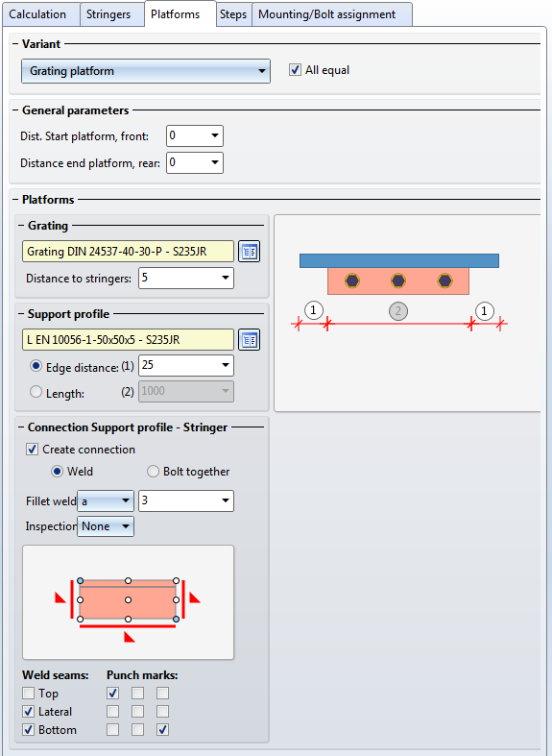
Task: Expand the Inspection None dropdown
Action: [x=106, y=526]
